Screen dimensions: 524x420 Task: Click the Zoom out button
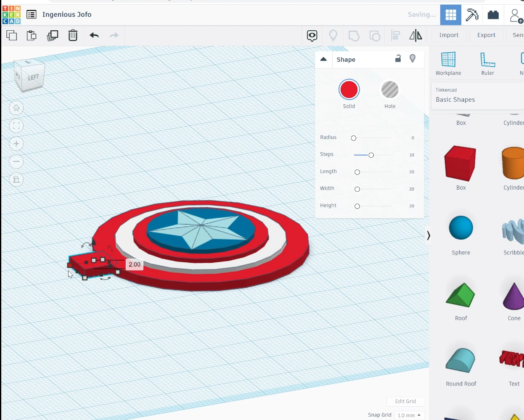[x=16, y=161]
